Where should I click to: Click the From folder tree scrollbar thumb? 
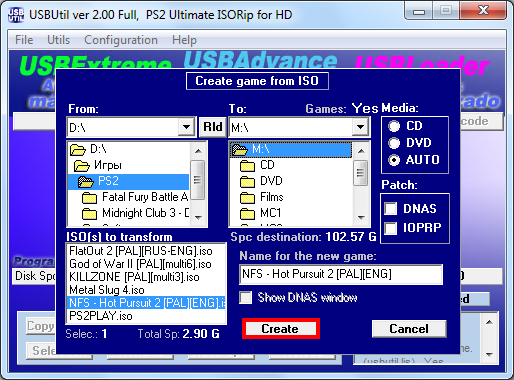tap(198, 180)
